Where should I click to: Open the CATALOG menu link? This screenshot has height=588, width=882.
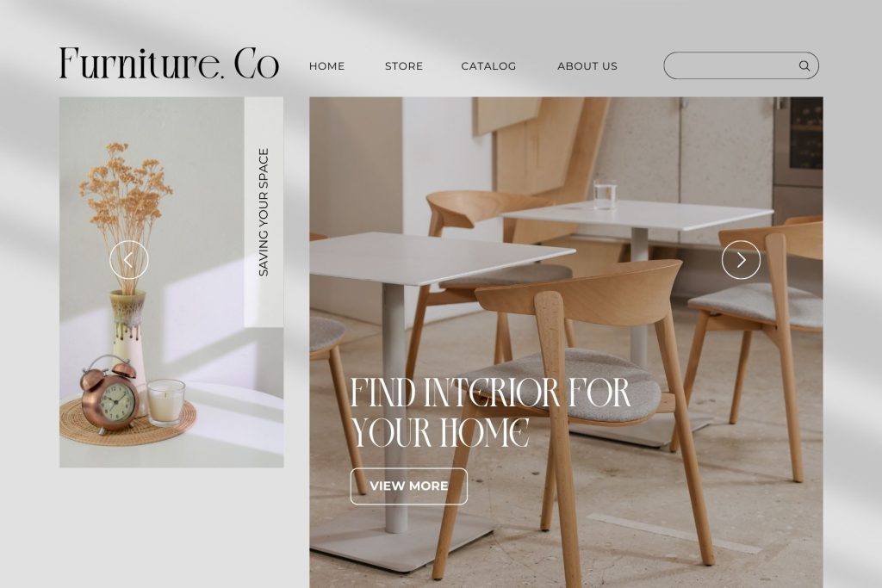pos(488,65)
